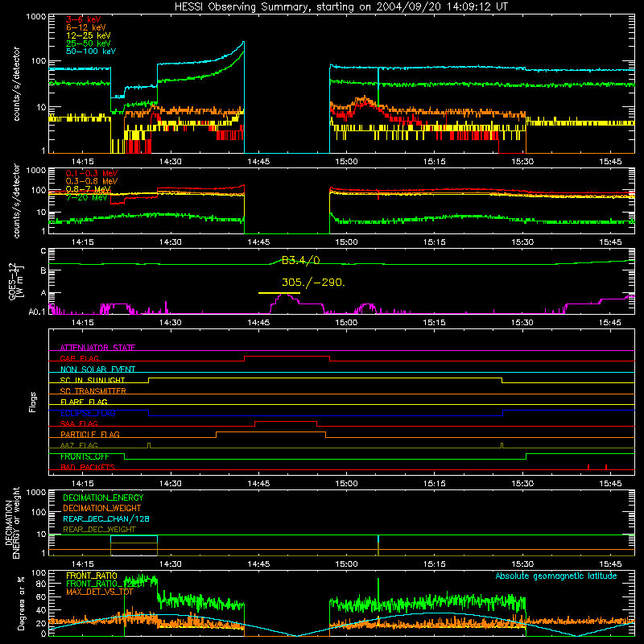Select the SC_TRANSMITTER flag label
Viewport: 644px width, 644px height.
click(x=93, y=390)
